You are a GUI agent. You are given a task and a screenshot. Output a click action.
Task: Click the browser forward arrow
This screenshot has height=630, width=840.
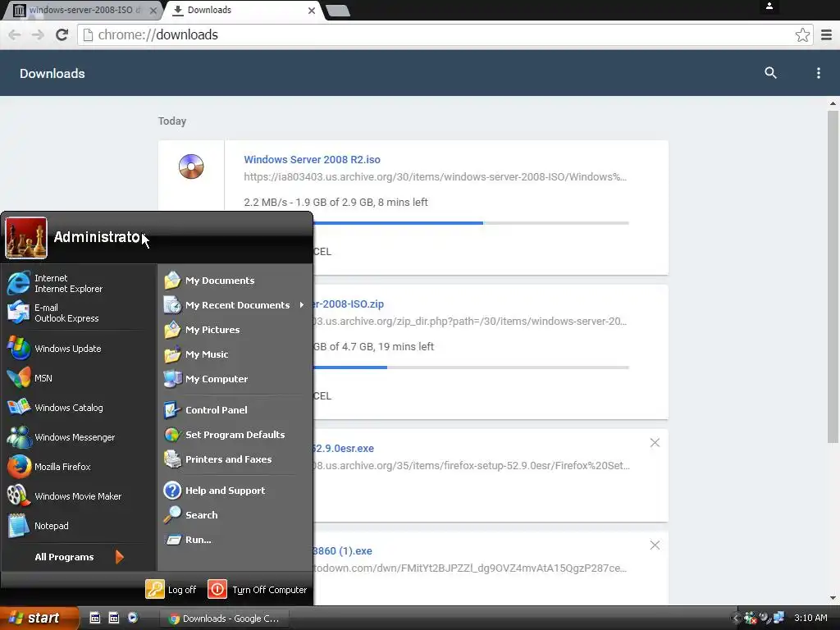coord(38,34)
